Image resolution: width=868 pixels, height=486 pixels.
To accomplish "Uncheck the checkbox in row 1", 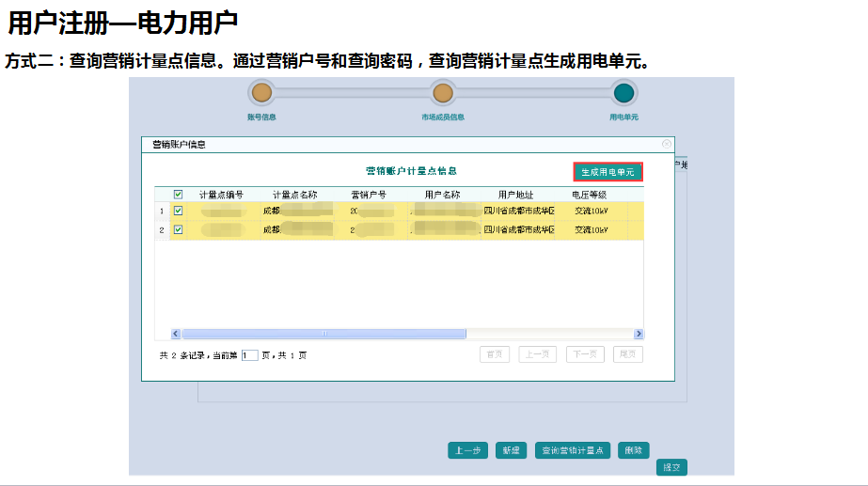I will [x=178, y=212].
